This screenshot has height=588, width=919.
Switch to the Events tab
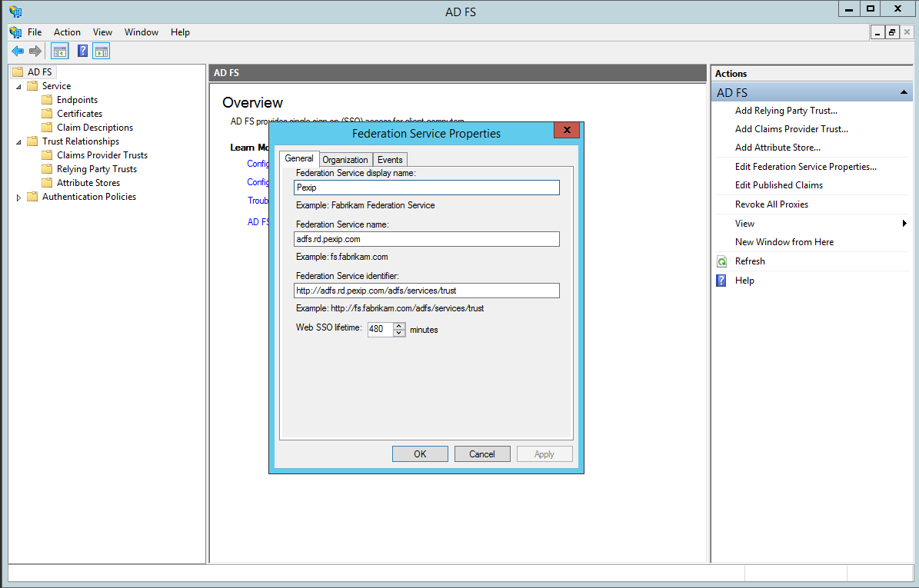[x=390, y=160]
